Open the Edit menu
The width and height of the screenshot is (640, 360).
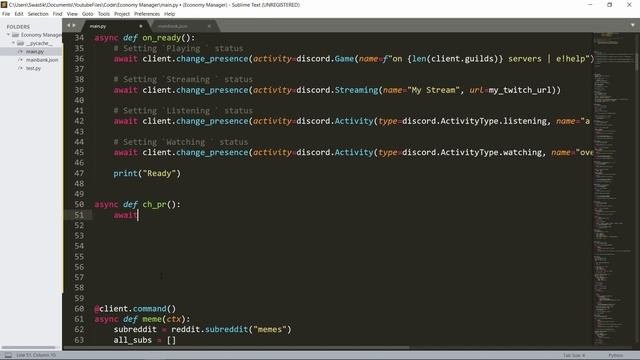pos(19,14)
